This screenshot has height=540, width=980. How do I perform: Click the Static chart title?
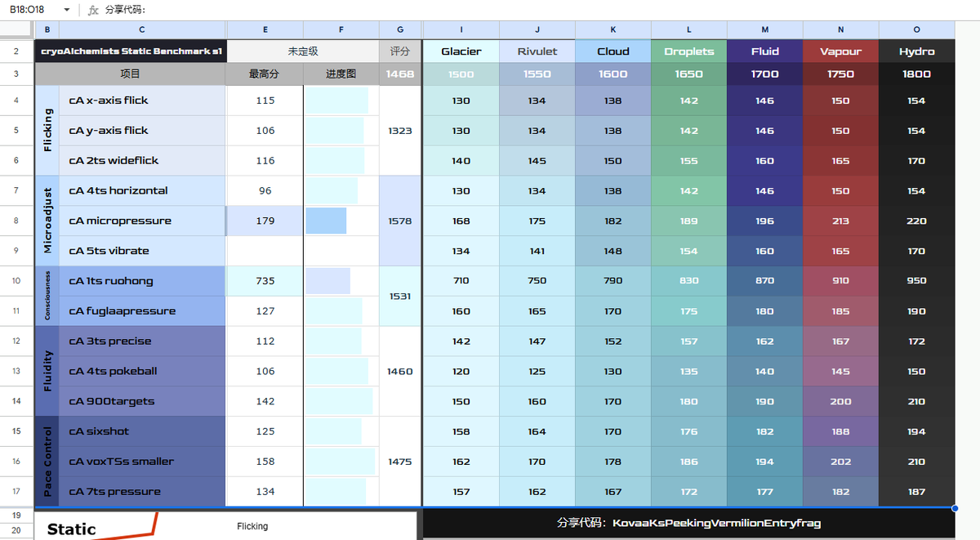point(72,529)
